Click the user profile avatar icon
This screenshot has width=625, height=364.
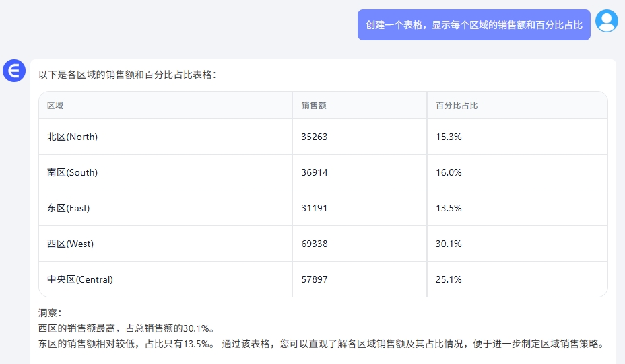point(607,21)
